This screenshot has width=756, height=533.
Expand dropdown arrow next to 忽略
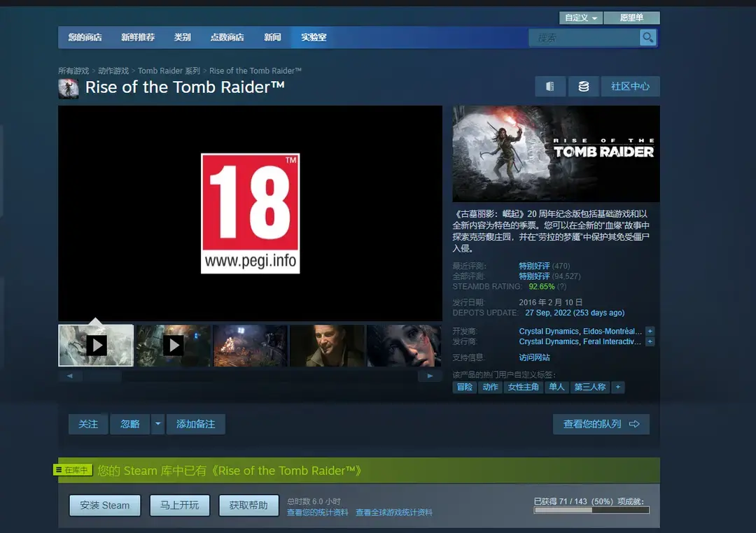[x=158, y=424]
